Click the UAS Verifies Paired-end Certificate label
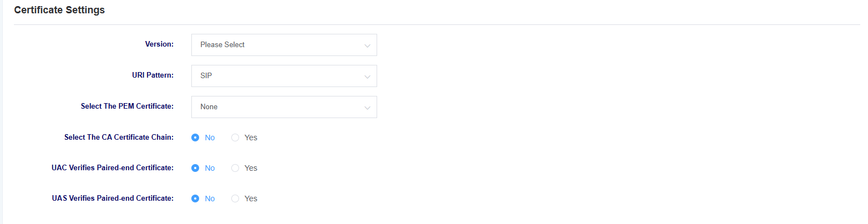The width and height of the screenshot is (868, 224). [x=113, y=198]
